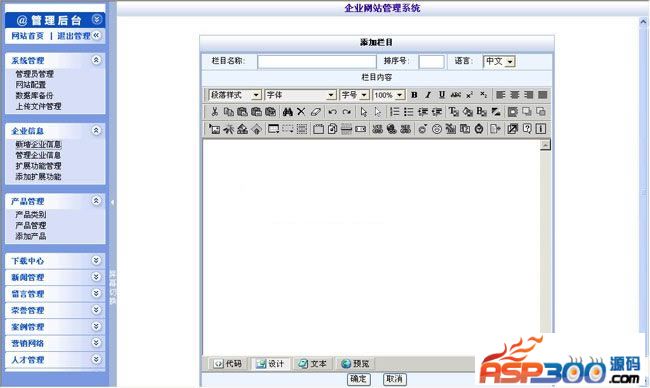650x388 pixels.
Task: Expand the 新闻管理 sidebar section
Action: pyautogui.click(x=96, y=277)
